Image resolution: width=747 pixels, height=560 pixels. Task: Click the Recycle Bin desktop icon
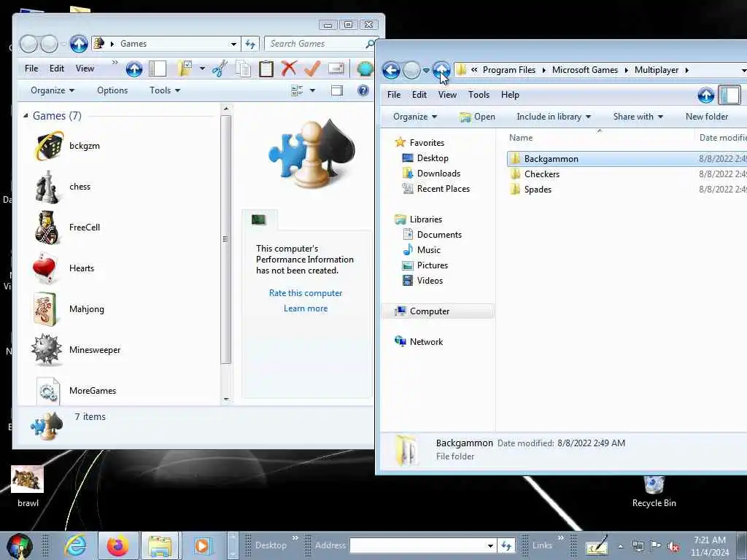[654, 491]
